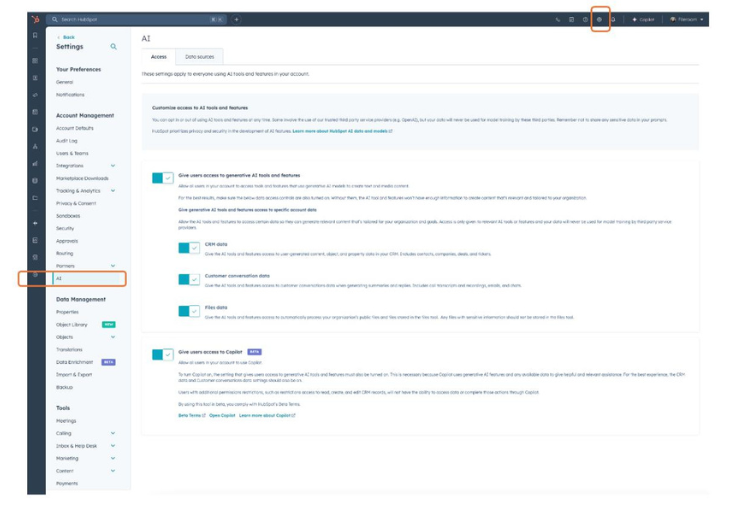Open the calling phone icon in top bar
This screenshot has height=506, width=735.
(558, 19)
